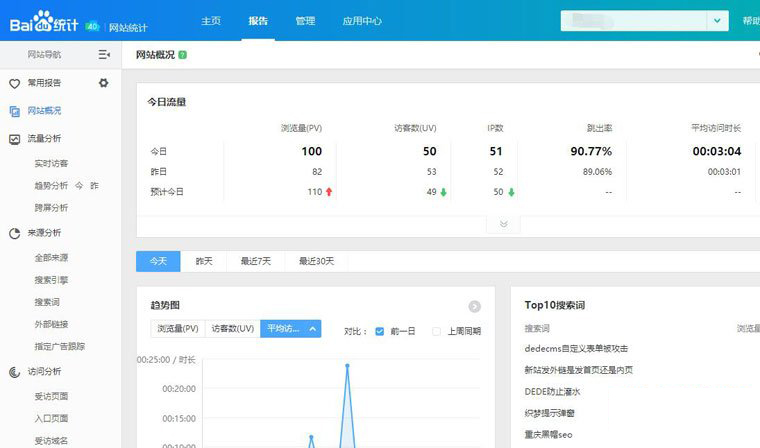Toggle the 前一日 comparison checkbox
This screenshot has height=448, width=760.
380,331
